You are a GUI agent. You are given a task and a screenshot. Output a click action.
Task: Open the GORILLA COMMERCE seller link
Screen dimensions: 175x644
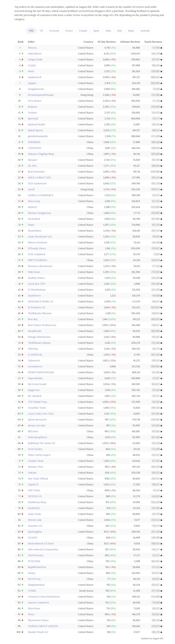(41, 195)
